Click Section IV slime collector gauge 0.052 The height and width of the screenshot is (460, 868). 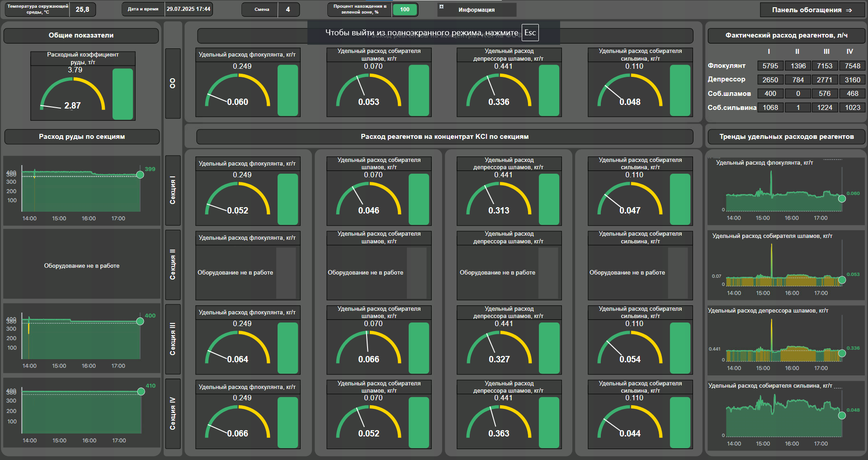368,422
